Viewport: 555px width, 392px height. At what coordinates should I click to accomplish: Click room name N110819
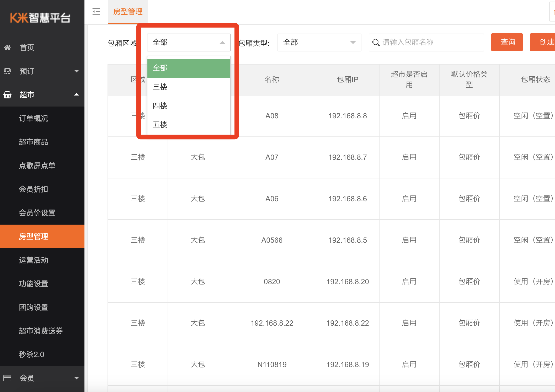[x=272, y=364]
